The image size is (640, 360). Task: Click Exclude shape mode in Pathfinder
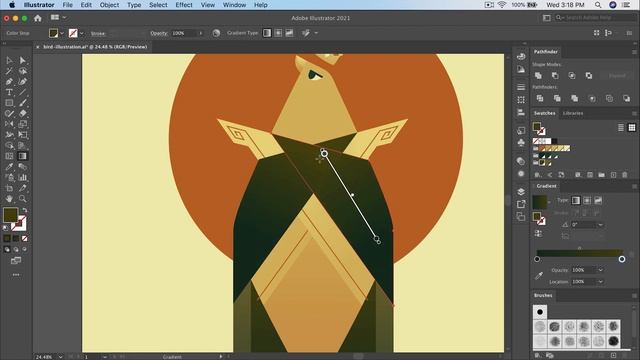(x=589, y=76)
